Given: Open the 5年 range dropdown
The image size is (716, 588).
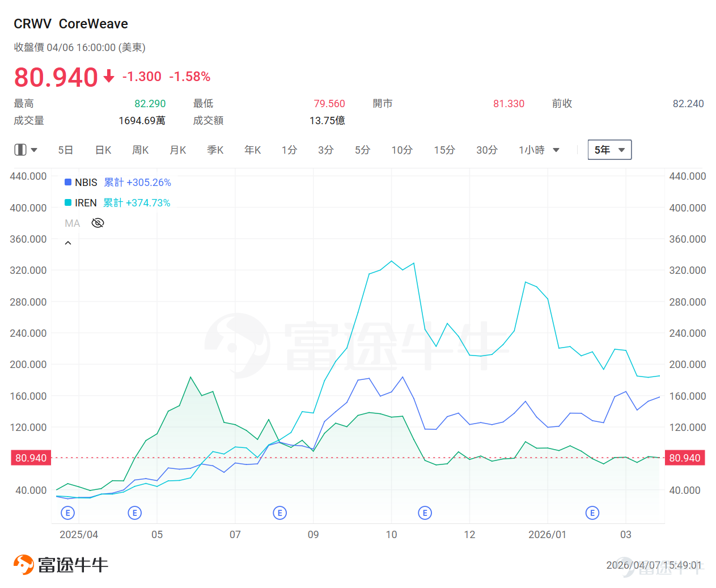Looking at the screenshot, I should click(x=609, y=150).
